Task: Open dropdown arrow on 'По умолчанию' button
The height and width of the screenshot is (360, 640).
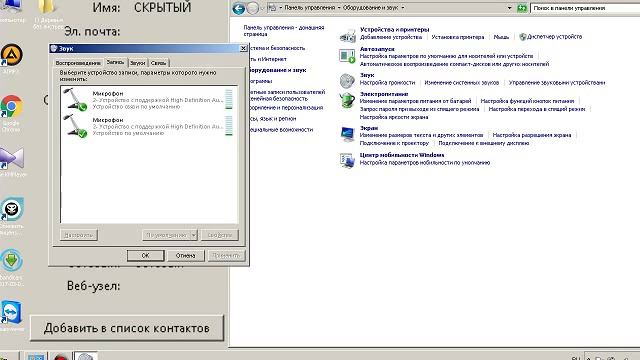Action: (193, 235)
